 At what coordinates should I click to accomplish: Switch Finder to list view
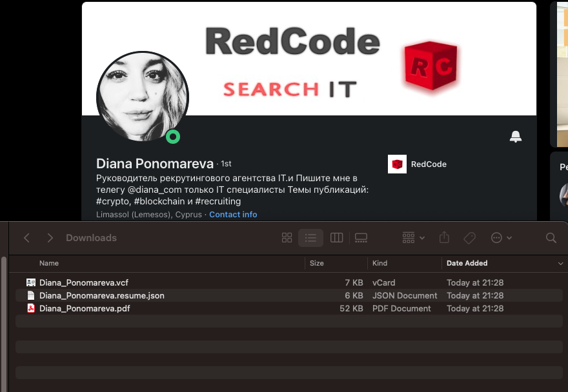[x=310, y=238]
